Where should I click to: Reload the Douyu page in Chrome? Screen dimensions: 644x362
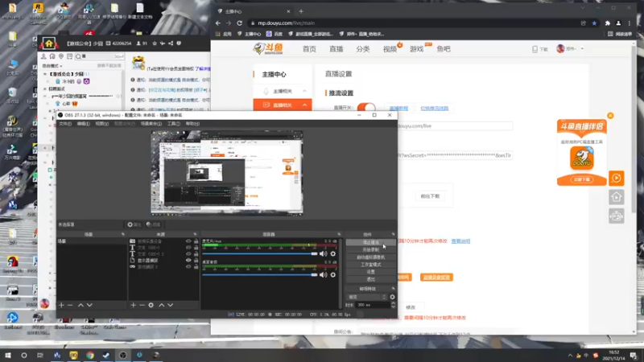pyautogui.click(x=239, y=23)
